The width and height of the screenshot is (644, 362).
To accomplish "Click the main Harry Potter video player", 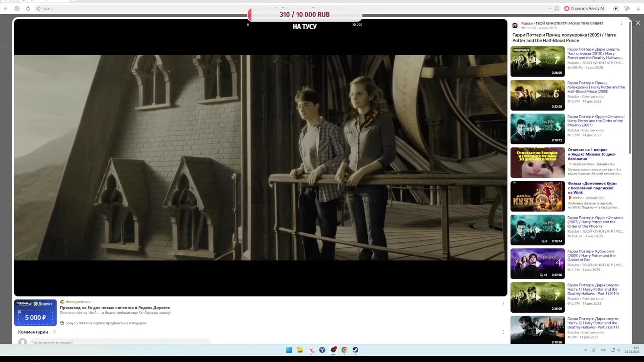I will (261, 157).
